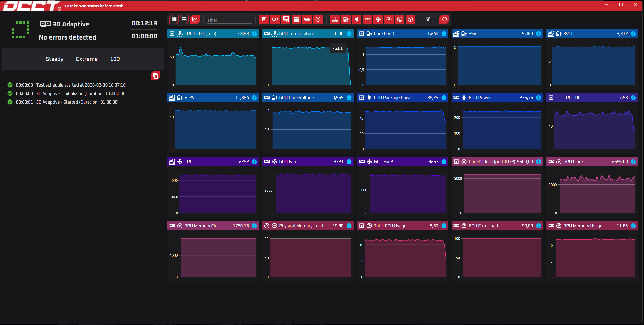This screenshot has width=644, height=325.
Task: Open info for CPU Package Power sensor
Action: [444, 98]
